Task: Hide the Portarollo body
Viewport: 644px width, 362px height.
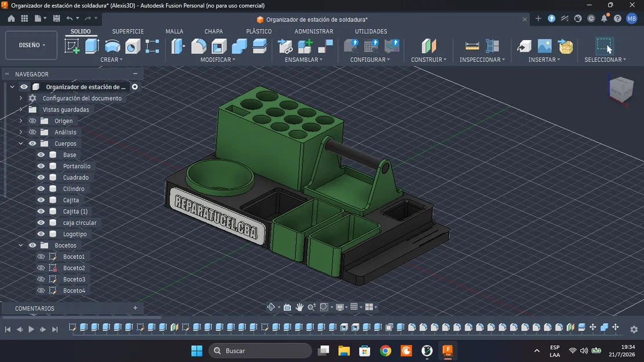Action: coord(41,166)
